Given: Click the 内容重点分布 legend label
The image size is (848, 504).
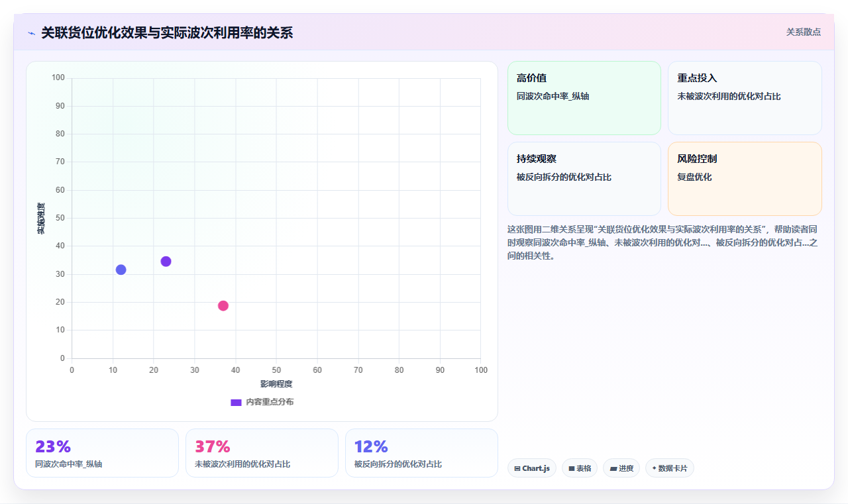Looking at the screenshot, I should 270,402.
